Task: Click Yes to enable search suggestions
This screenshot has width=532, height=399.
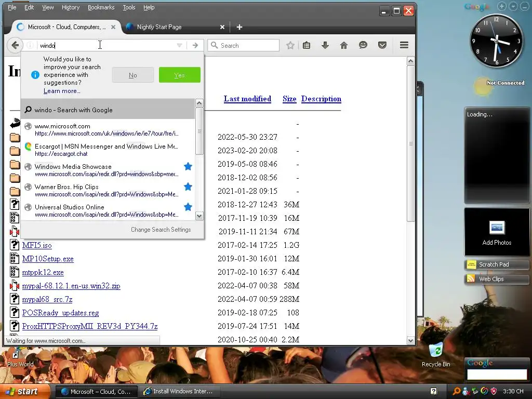Action: coord(179,75)
